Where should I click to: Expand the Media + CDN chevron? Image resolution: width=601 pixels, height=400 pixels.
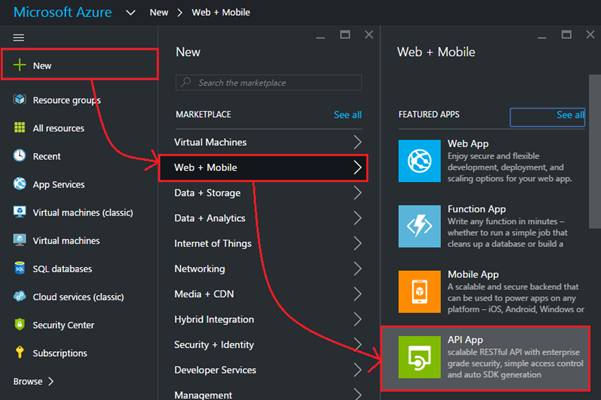[x=357, y=294]
